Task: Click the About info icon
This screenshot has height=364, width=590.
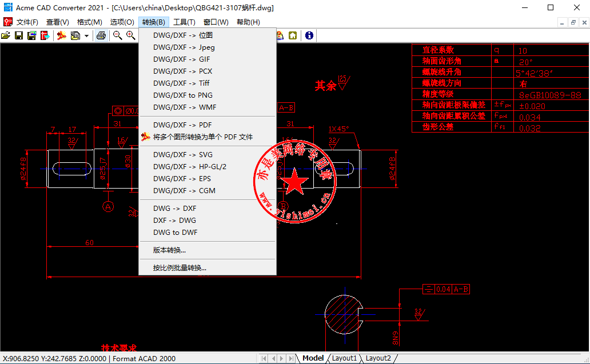Action: (x=309, y=35)
